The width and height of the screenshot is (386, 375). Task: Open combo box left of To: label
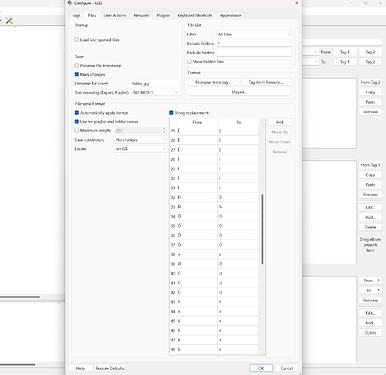(311, 62)
